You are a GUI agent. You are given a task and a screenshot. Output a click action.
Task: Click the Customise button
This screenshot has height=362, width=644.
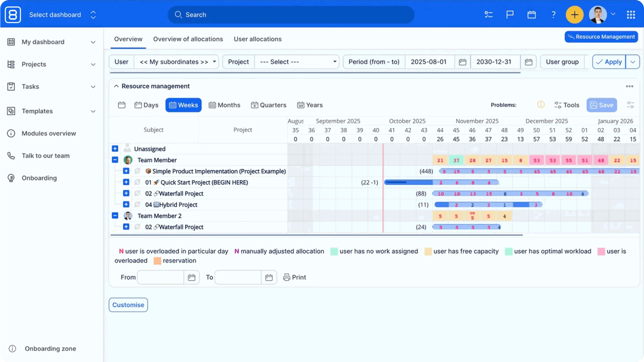pyautogui.click(x=128, y=305)
